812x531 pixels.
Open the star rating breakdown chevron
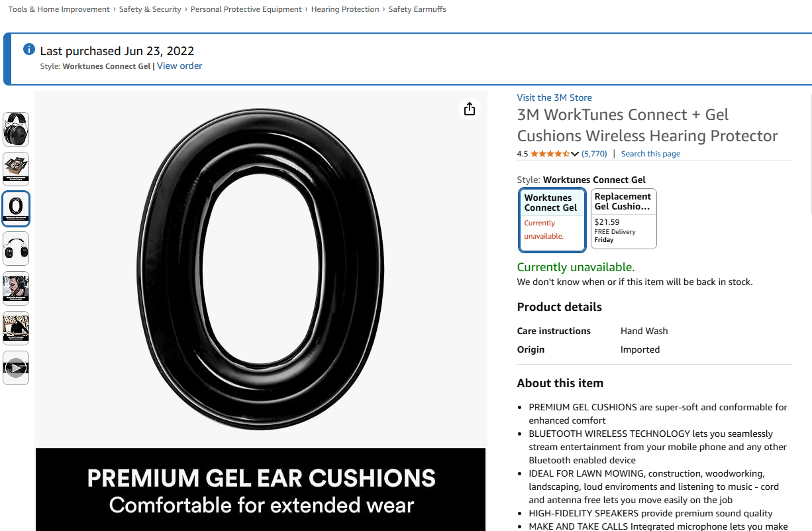tap(574, 154)
